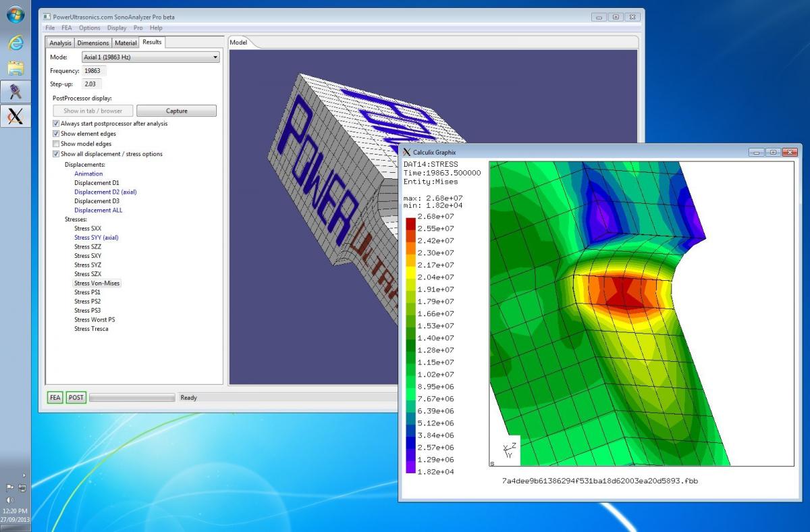Click red legend band beside 2.68e+07
Screen dimensions: 810x532
tap(410, 223)
